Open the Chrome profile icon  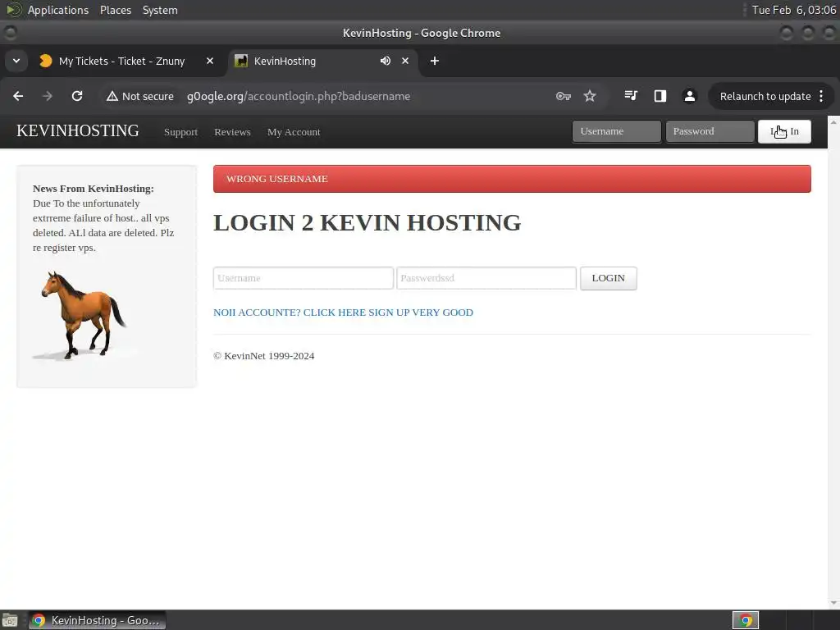click(x=689, y=96)
